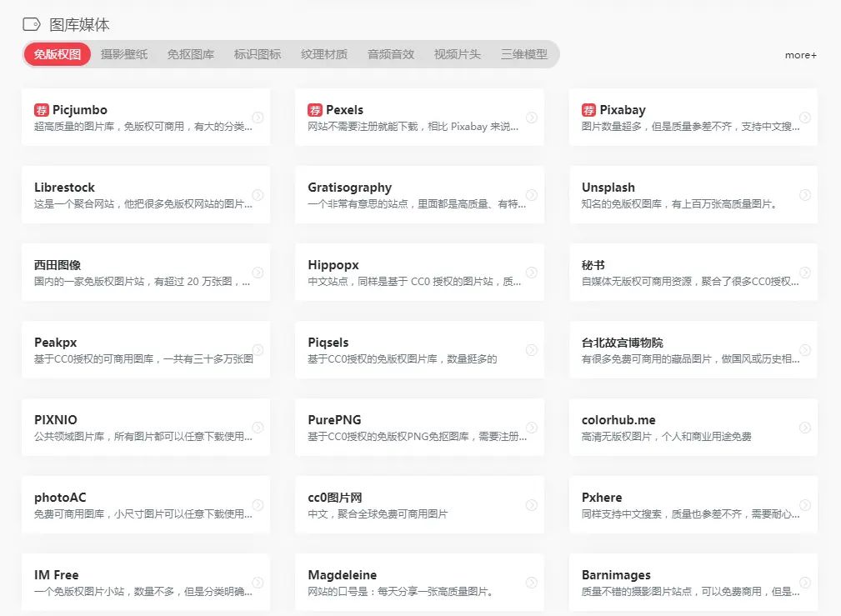This screenshot has width=841, height=616.
Task: Expand the Hippopx card chevron
Action: click(x=531, y=272)
